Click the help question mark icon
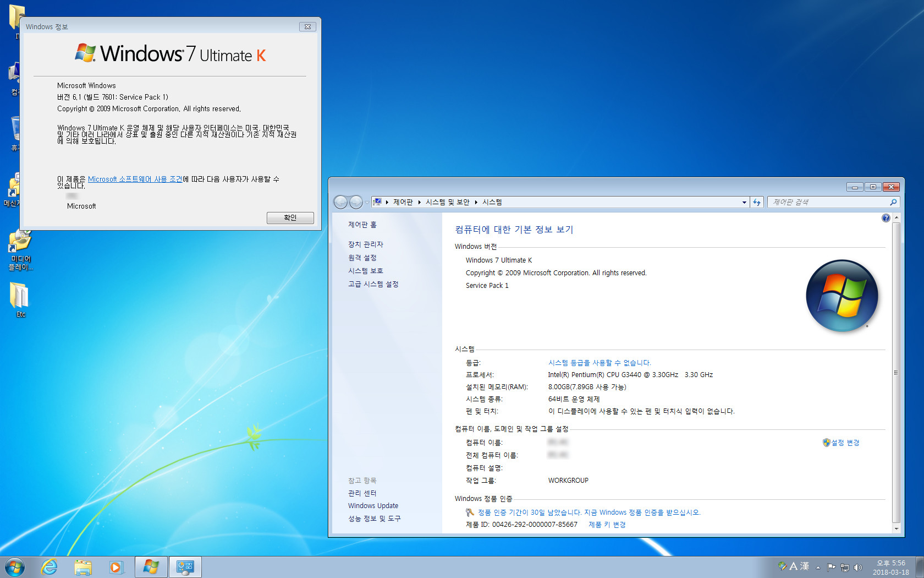This screenshot has width=924, height=578. (886, 218)
